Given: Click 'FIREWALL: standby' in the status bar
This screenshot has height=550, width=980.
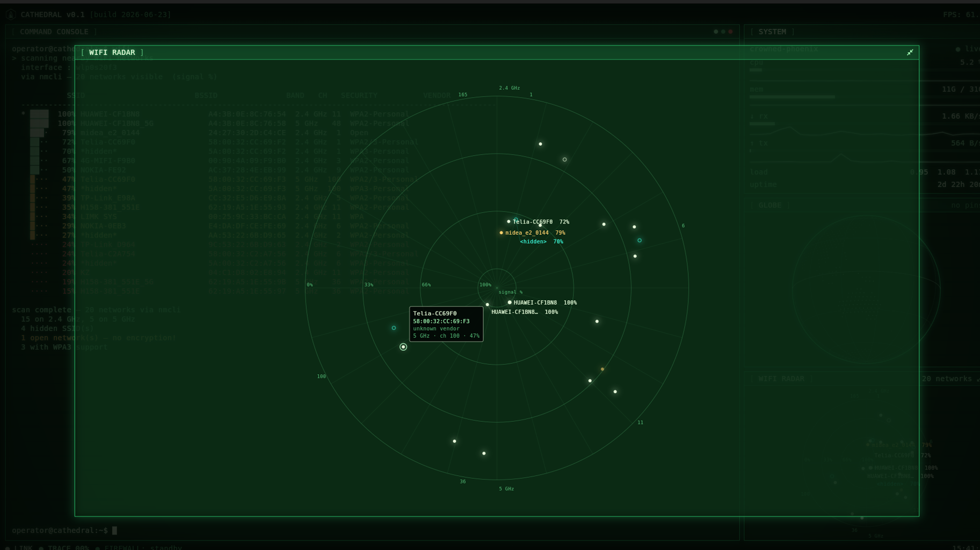Looking at the screenshot, I should pos(143,547).
